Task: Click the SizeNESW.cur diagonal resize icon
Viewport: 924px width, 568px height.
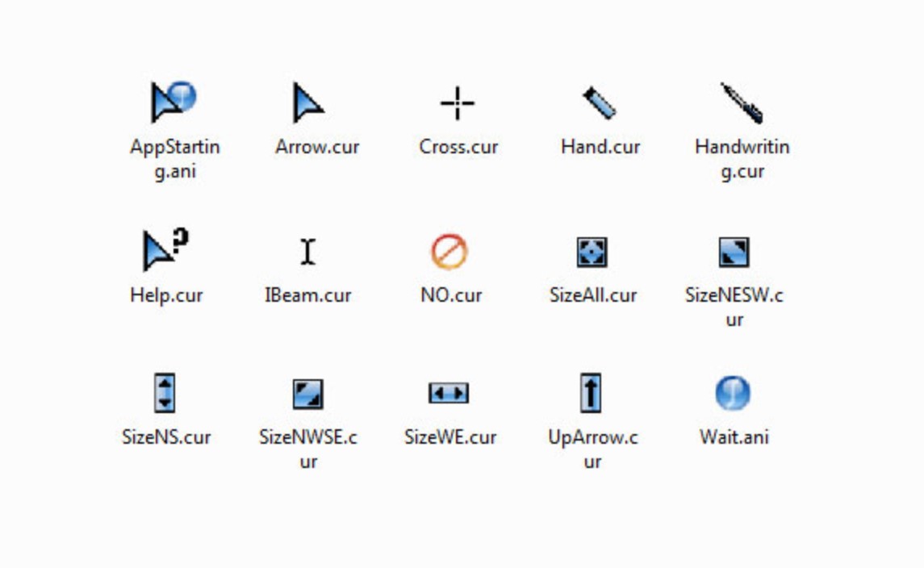Action: point(734,253)
